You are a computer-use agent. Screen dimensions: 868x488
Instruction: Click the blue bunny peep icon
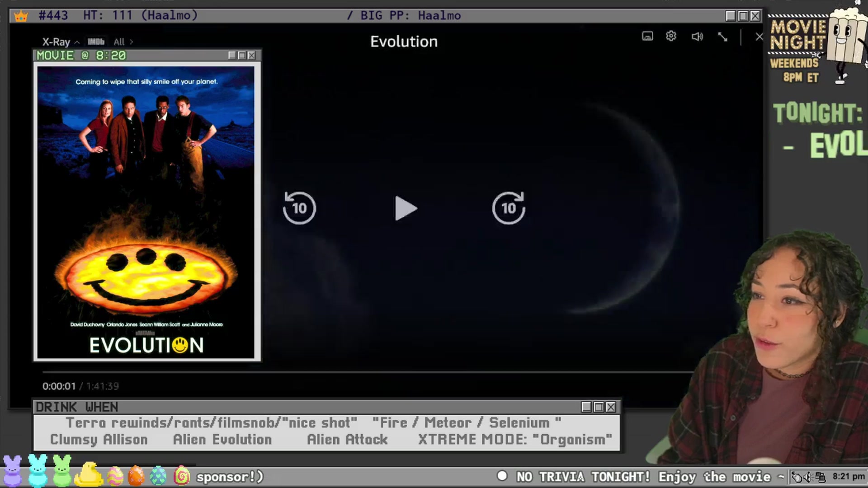[38, 470]
